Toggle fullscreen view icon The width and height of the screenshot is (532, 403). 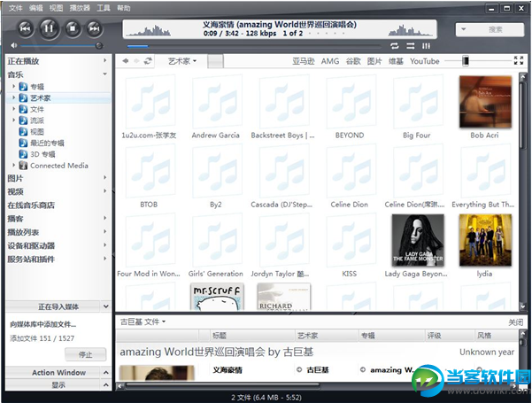coord(519,60)
